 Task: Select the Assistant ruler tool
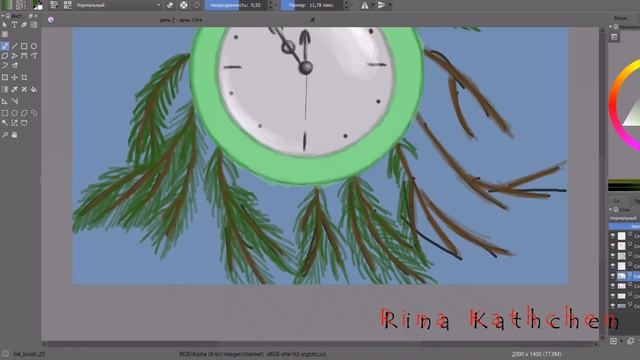[4, 101]
